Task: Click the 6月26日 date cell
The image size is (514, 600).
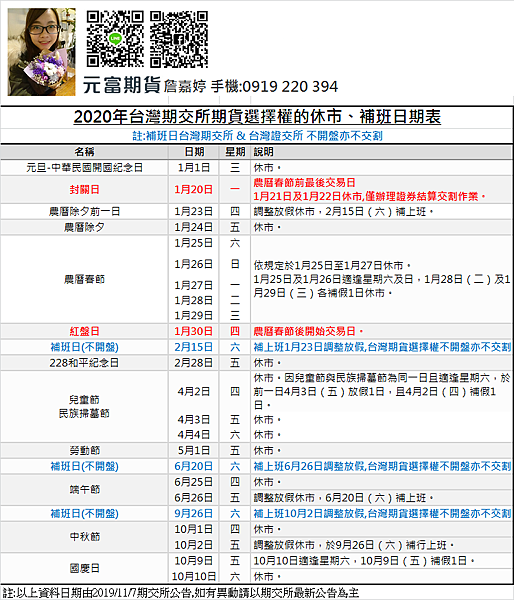Action: click(x=194, y=498)
